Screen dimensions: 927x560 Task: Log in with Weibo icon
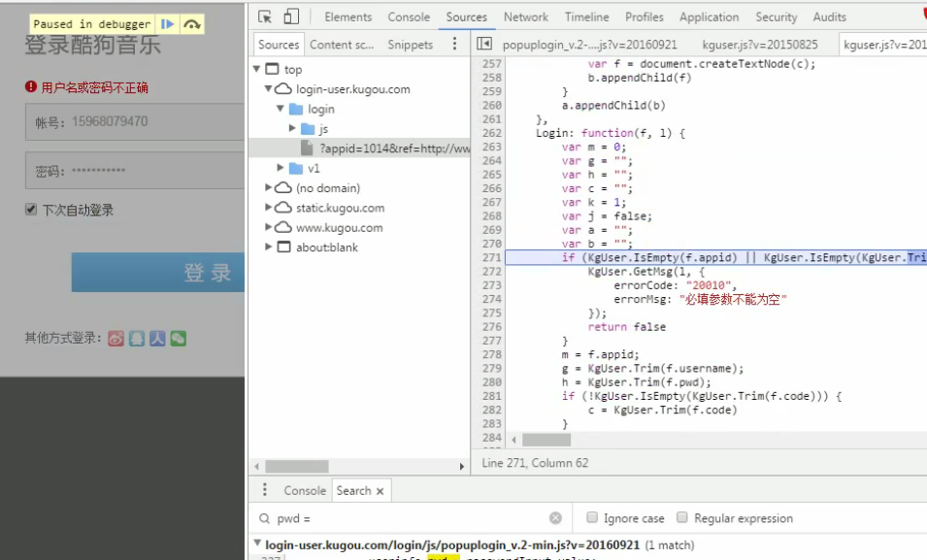(x=116, y=339)
